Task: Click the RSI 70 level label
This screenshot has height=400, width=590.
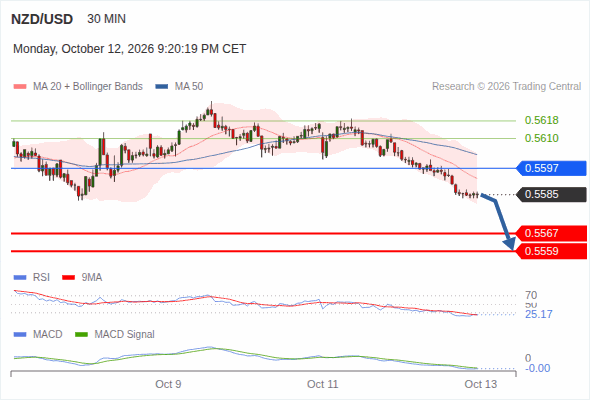Action: tap(531, 295)
